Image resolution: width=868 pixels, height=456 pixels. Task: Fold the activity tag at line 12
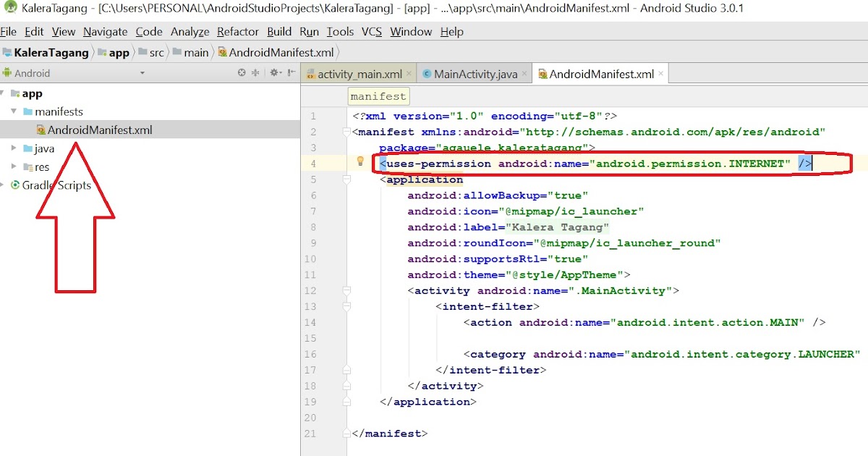(x=346, y=290)
